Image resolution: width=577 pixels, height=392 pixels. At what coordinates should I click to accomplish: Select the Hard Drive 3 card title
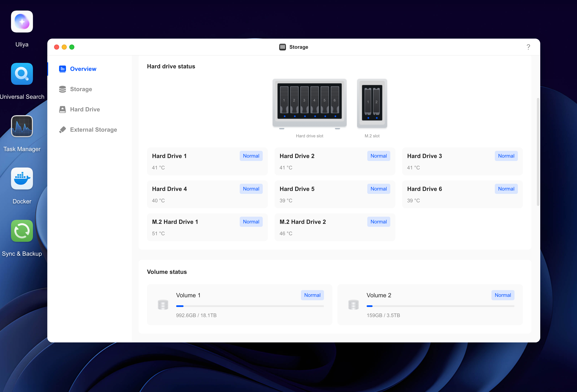point(425,156)
